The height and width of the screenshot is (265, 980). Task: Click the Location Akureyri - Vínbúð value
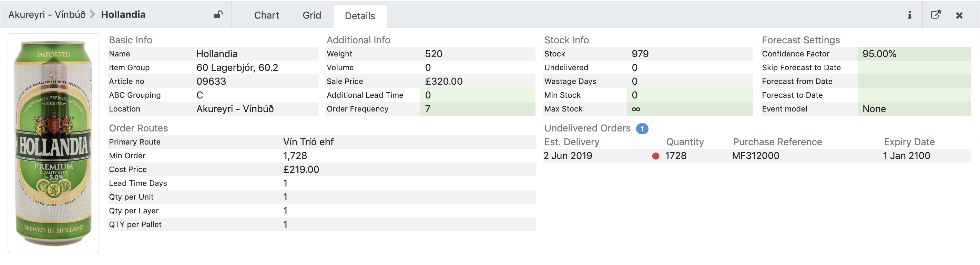pos(235,109)
